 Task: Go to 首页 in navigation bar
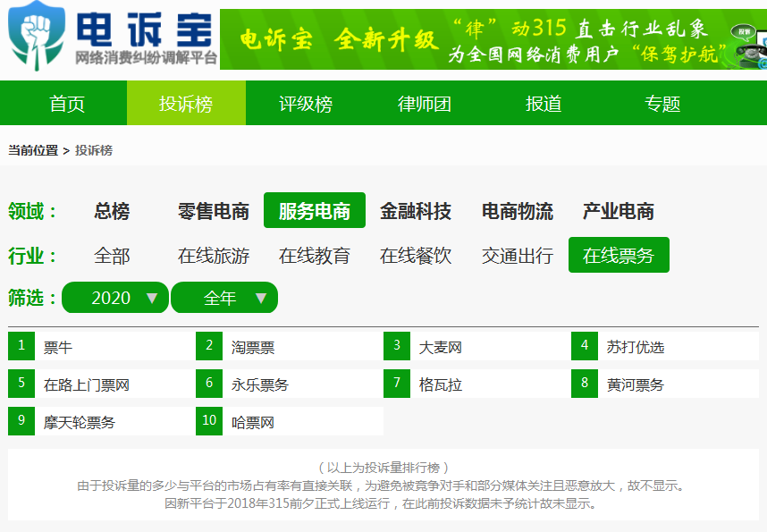[x=67, y=104]
